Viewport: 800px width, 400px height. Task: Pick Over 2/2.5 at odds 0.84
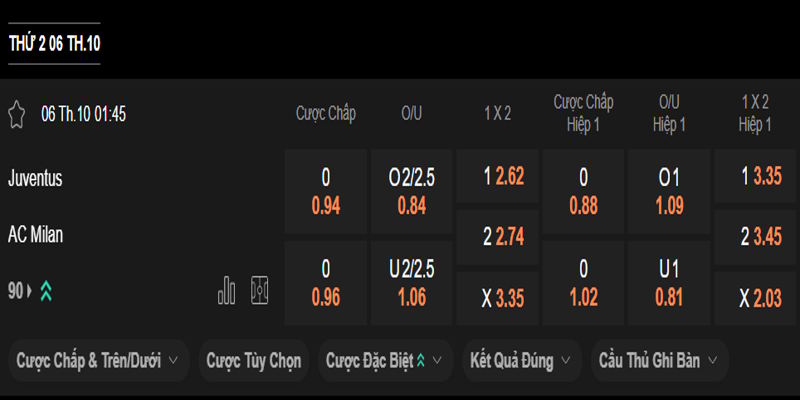click(412, 192)
